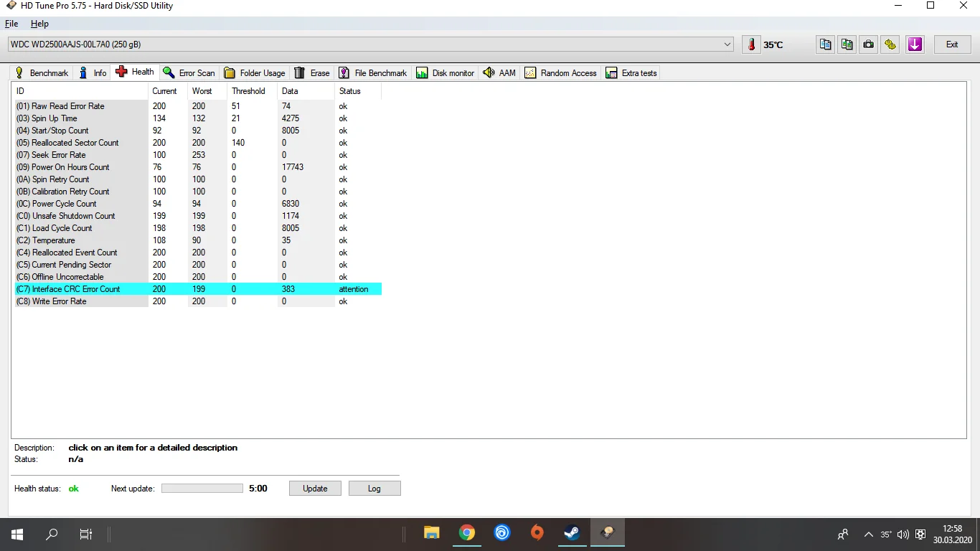The image size is (980, 551).
Task: Select the "(C7) Interface CRC Error Count" row
Action: [x=198, y=289]
